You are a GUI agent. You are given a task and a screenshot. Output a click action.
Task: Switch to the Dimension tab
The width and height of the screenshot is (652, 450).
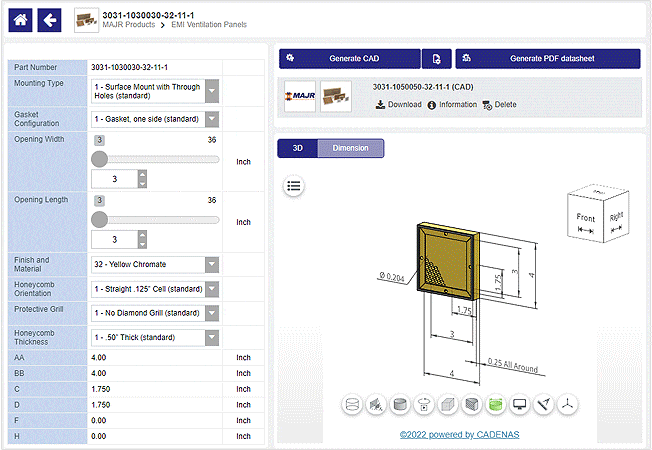click(350, 148)
